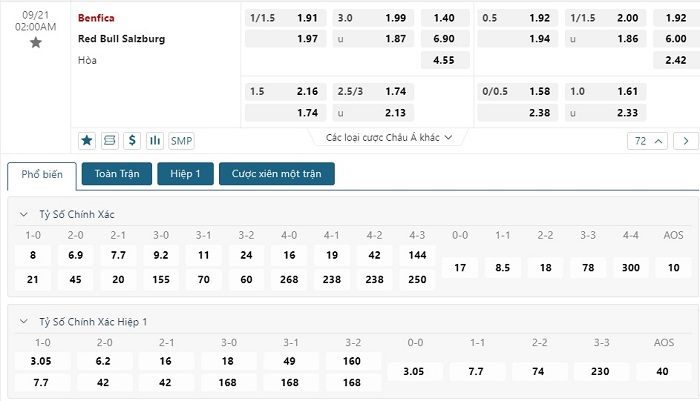
Task: Pick the draw odds 4.55
Action: 445,60
